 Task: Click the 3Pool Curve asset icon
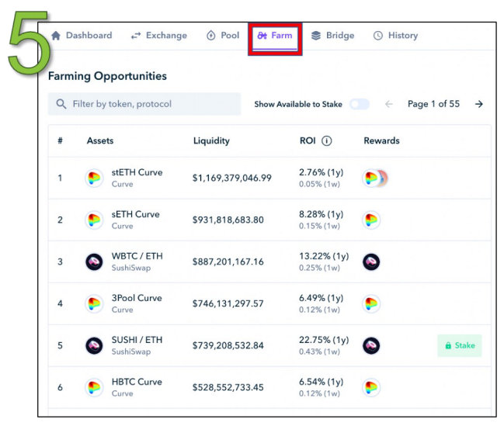click(x=94, y=303)
